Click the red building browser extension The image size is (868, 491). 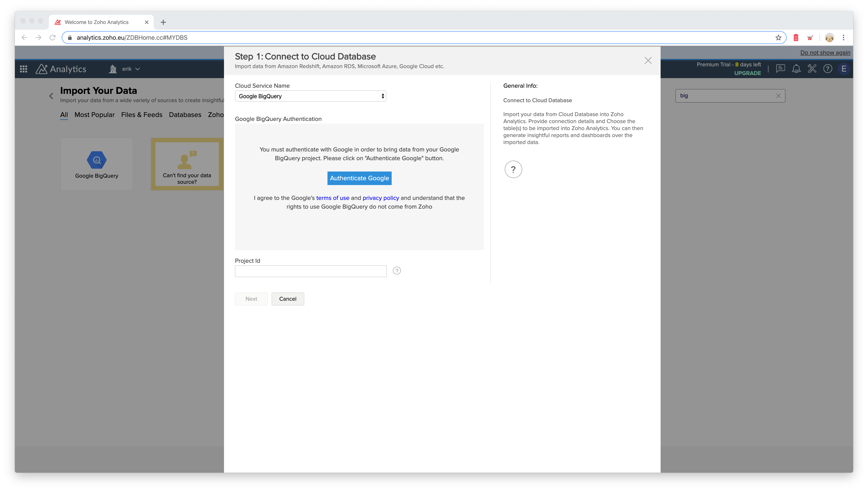click(796, 38)
